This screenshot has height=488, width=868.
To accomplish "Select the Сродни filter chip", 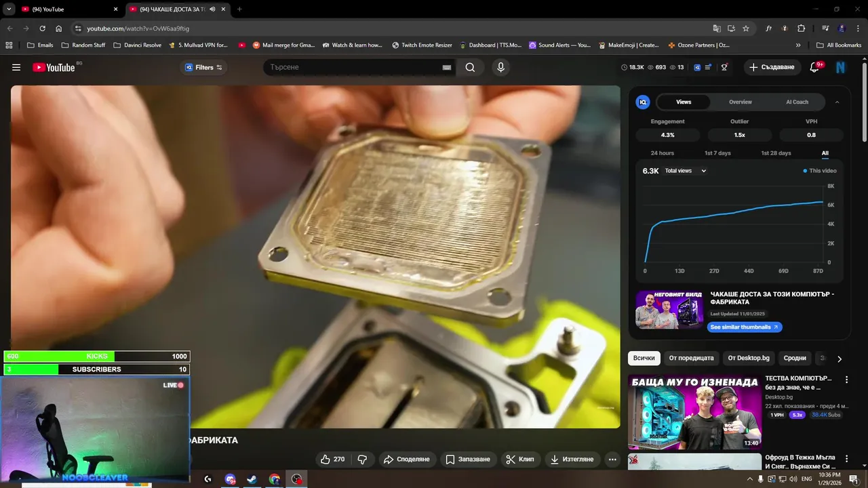I will 795,358.
